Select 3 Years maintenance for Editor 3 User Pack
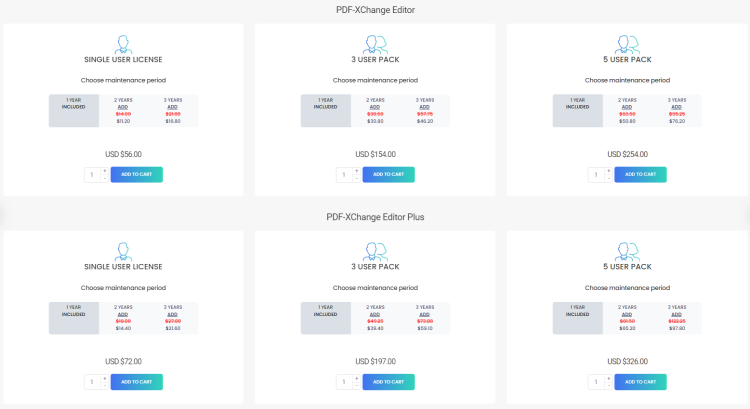 point(425,110)
